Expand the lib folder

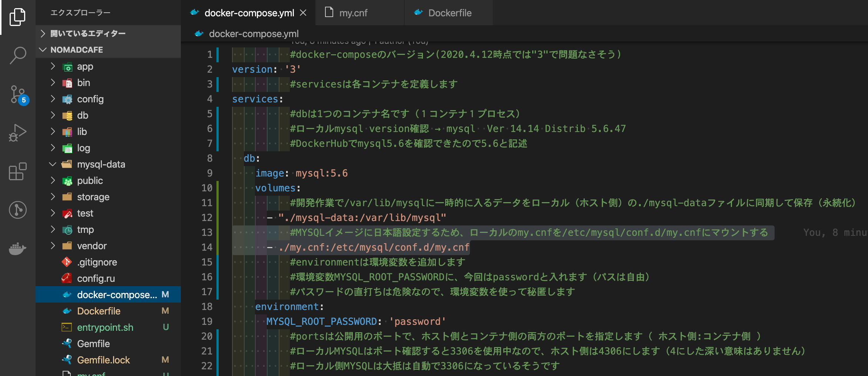(x=53, y=132)
